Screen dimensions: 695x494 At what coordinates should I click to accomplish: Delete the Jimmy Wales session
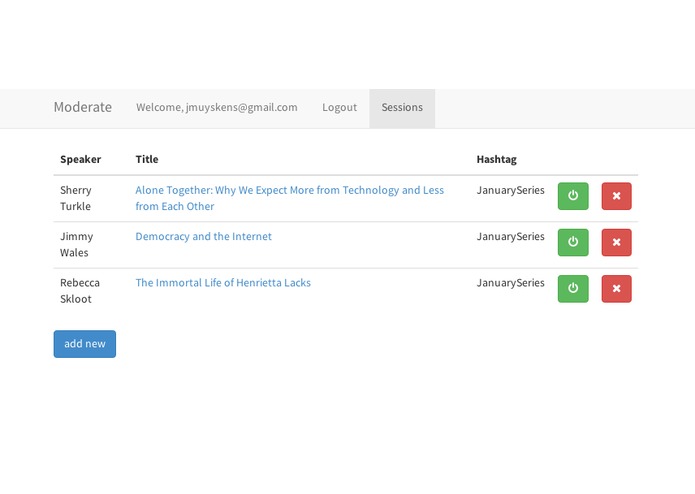616,242
